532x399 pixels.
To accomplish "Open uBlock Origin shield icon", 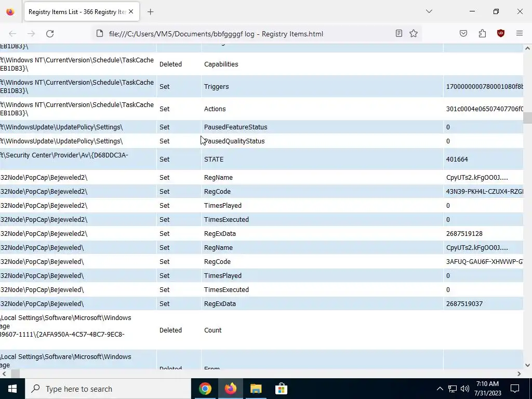I will click(501, 33).
